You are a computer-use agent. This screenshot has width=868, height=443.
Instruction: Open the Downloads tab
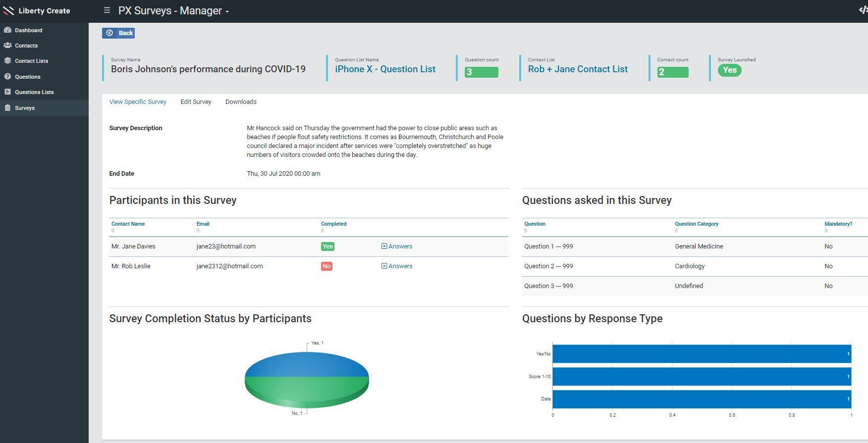click(x=241, y=102)
